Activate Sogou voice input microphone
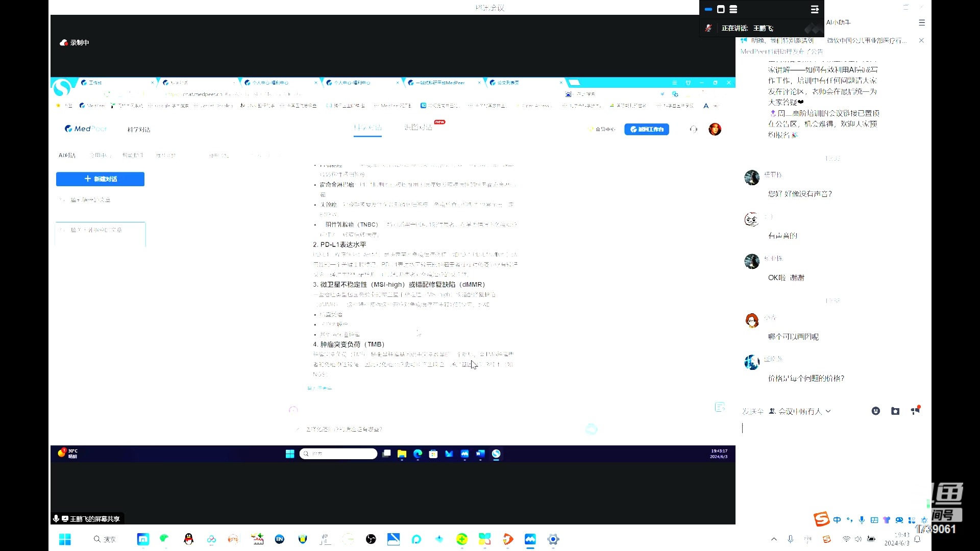 click(862, 520)
